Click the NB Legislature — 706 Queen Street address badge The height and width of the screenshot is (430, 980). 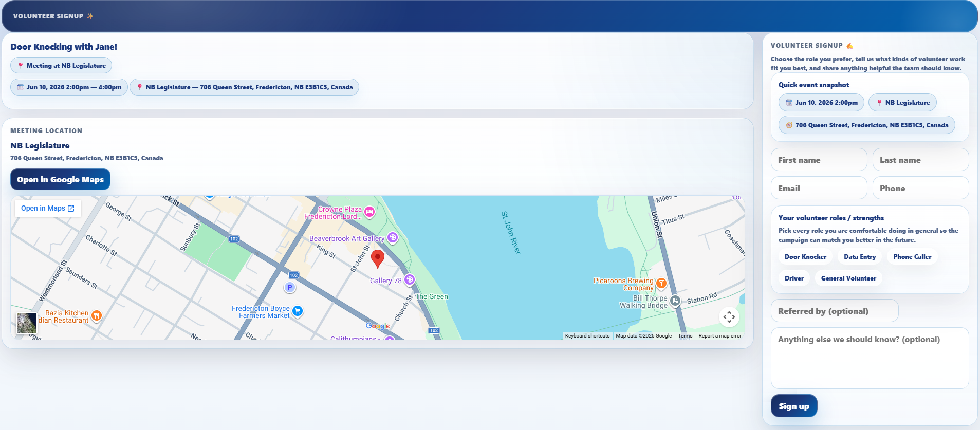point(244,87)
